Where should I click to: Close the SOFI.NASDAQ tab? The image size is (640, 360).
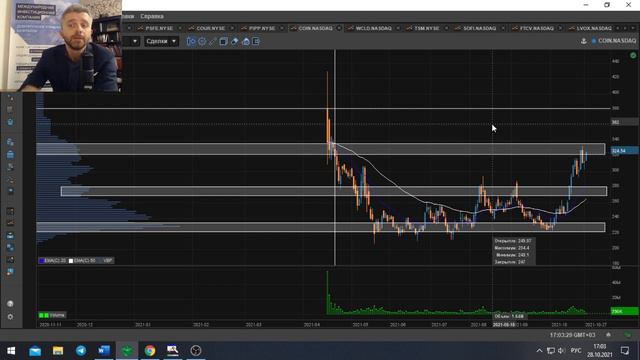click(503, 28)
